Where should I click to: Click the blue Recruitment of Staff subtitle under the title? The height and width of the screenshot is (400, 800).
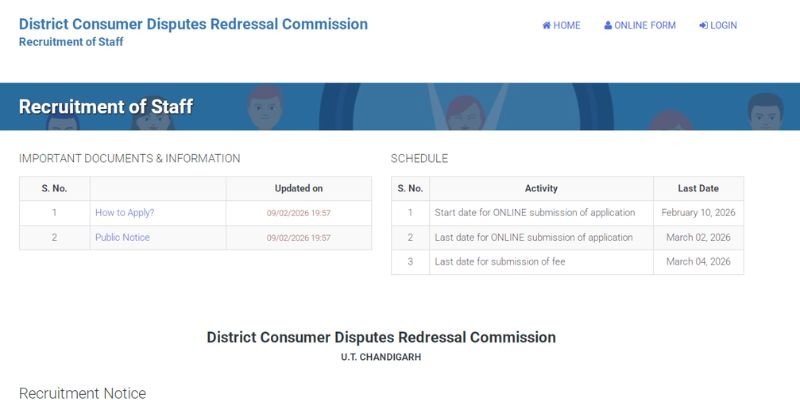(71, 42)
